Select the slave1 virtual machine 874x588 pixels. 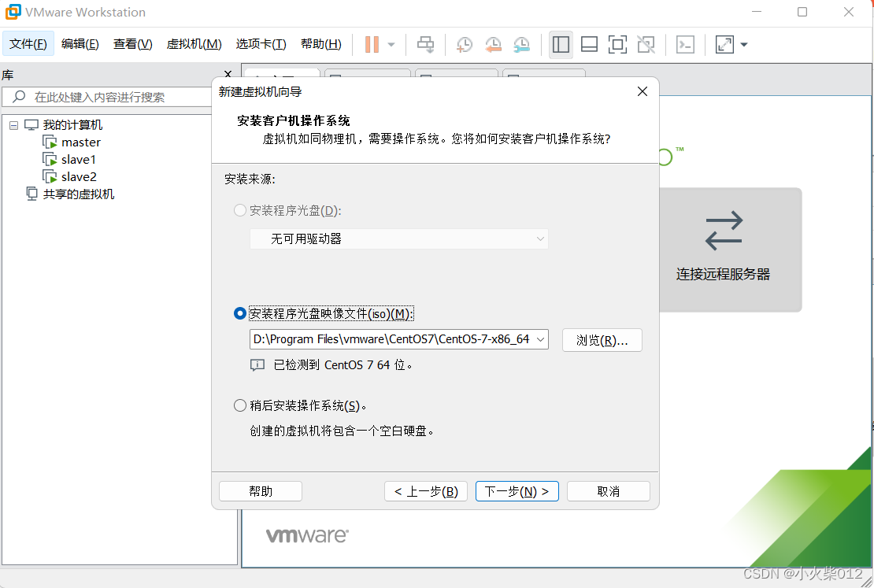click(79, 160)
